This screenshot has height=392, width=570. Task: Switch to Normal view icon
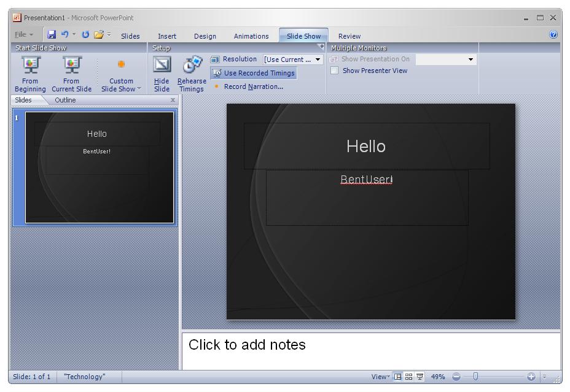(x=398, y=377)
